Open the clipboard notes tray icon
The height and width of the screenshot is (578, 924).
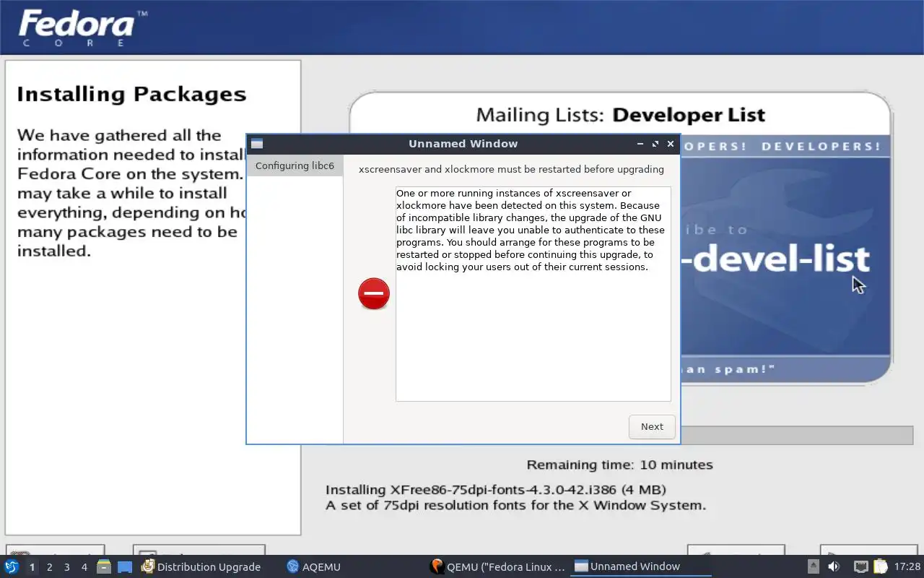point(880,567)
